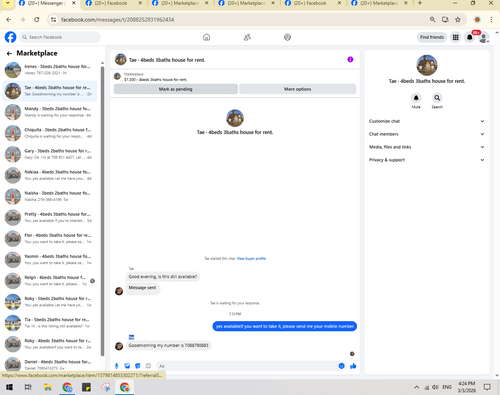Click Tae's house thumbnail in right panel

[x=427, y=65]
